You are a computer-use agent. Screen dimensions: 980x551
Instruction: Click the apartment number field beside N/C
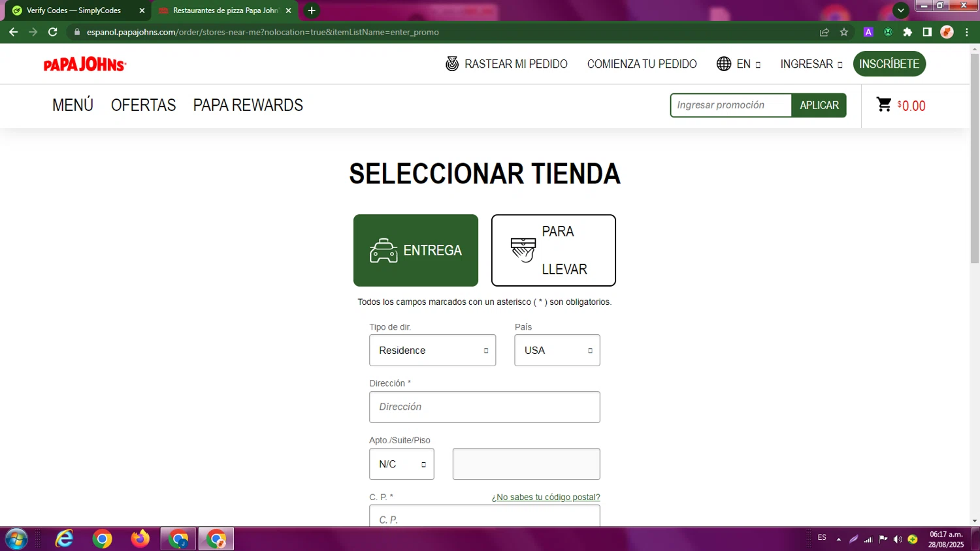527,464
